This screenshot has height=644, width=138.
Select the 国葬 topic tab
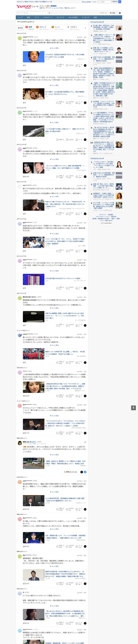(30, 28)
